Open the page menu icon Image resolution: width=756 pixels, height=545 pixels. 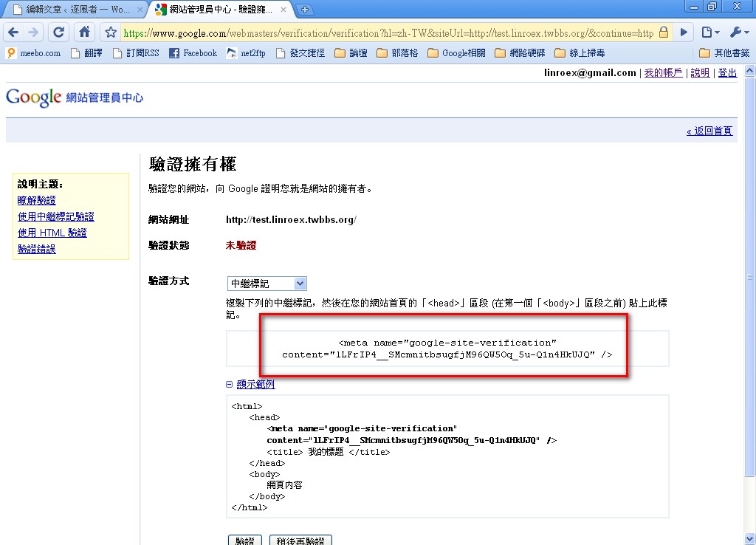click(x=710, y=32)
